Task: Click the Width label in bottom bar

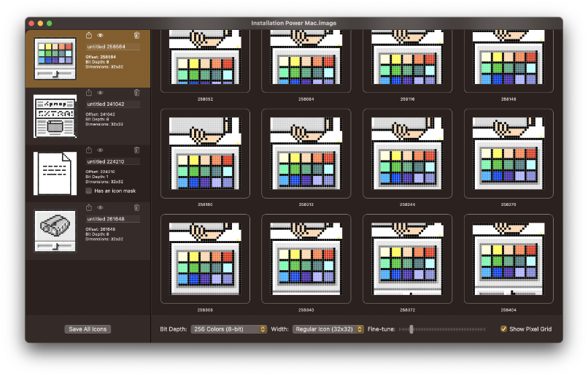Action: [279, 329]
